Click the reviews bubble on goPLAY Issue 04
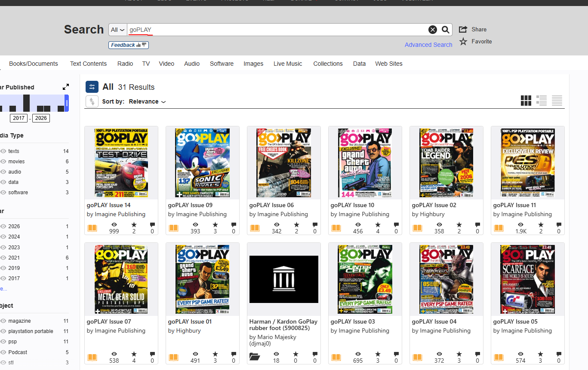 click(477, 354)
